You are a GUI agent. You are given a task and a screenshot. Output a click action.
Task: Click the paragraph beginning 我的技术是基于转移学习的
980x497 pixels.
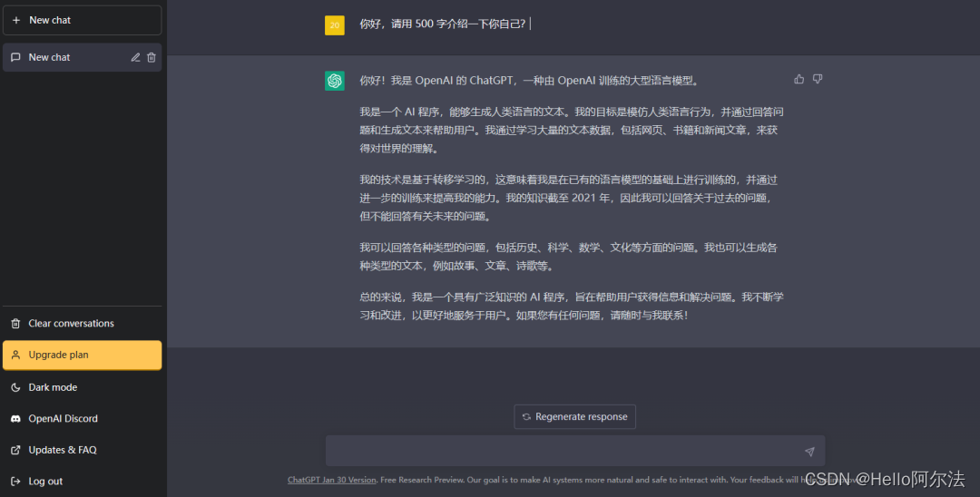569,198
